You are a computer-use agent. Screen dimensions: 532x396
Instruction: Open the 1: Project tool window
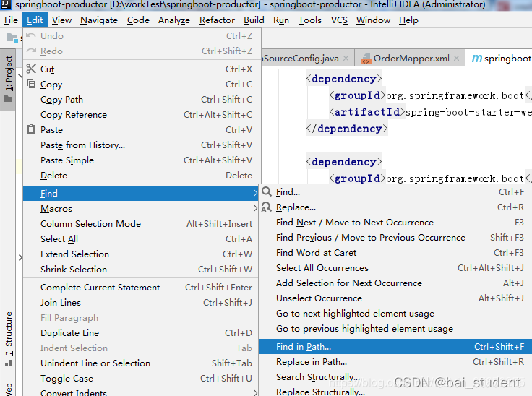[x=8, y=79]
